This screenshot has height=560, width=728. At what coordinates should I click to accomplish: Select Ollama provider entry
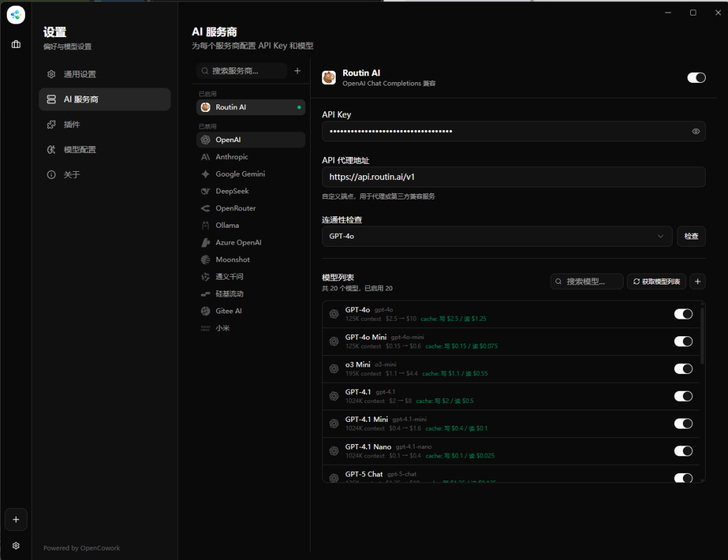tap(251, 225)
